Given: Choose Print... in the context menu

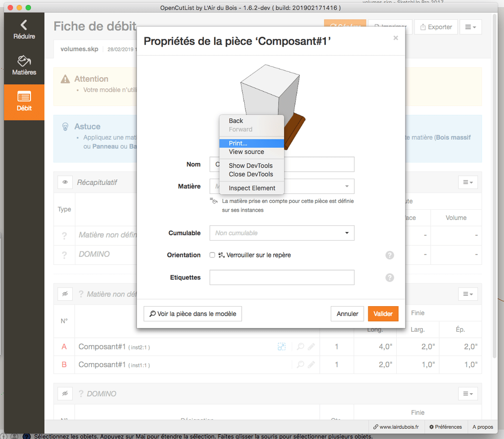Looking at the screenshot, I should 252,143.
